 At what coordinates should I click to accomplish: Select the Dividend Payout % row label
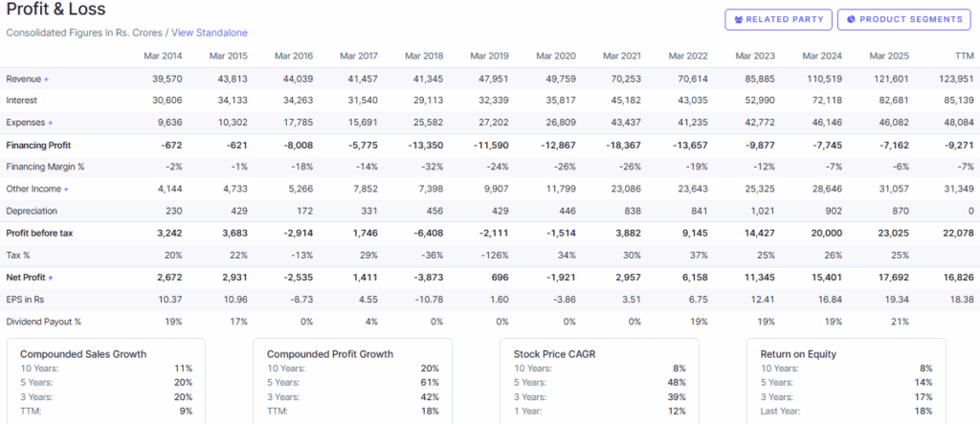click(x=43, y=322)
